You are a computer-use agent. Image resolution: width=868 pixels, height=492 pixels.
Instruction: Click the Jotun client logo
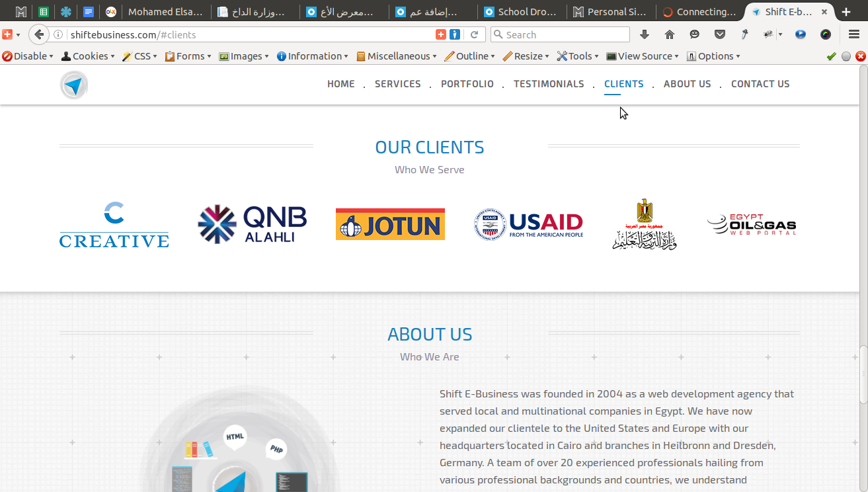click(x=390, y=224)
